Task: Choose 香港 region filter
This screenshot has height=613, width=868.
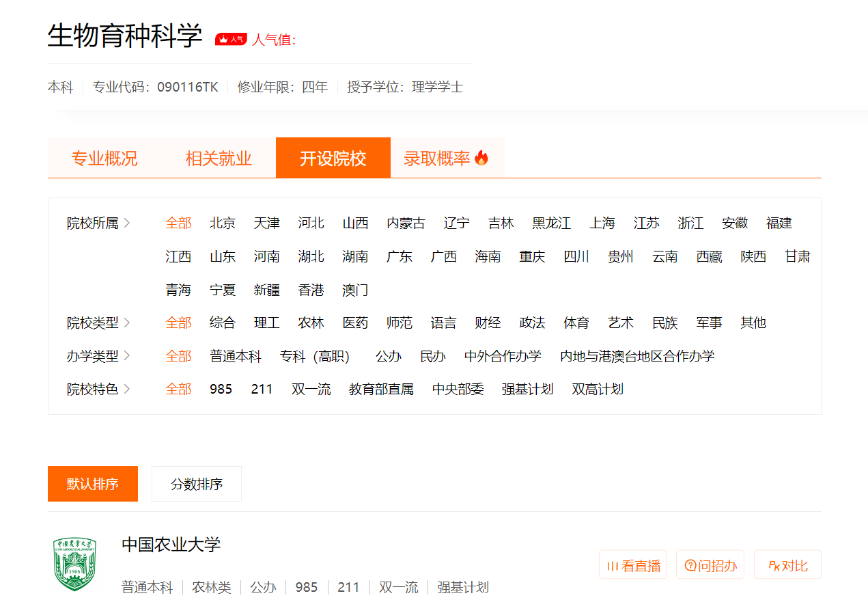Action: click(311, 290)
